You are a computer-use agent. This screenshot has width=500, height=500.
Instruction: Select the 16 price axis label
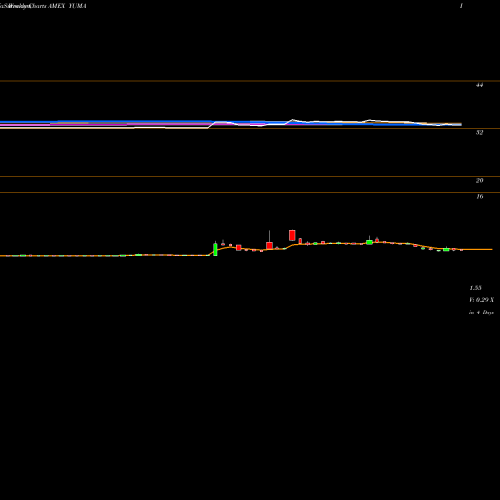pyautogui.click(x=479, y=197)
